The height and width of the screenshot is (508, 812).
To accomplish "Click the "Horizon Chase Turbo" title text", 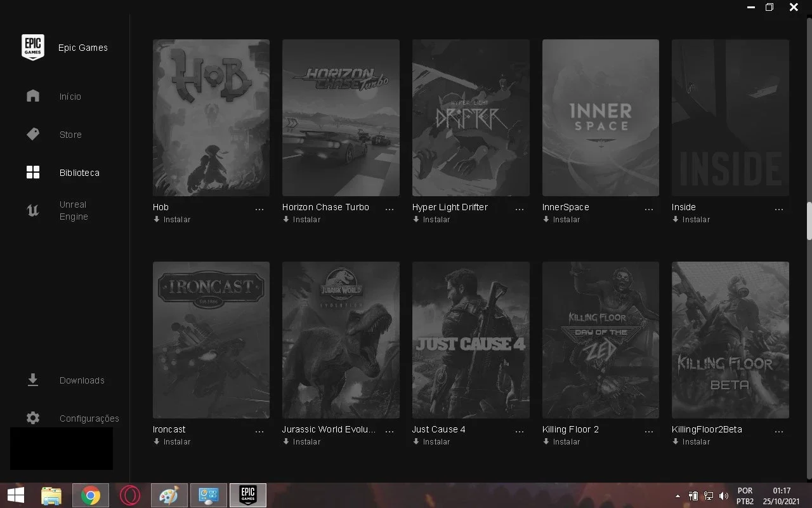I will 325,207.
